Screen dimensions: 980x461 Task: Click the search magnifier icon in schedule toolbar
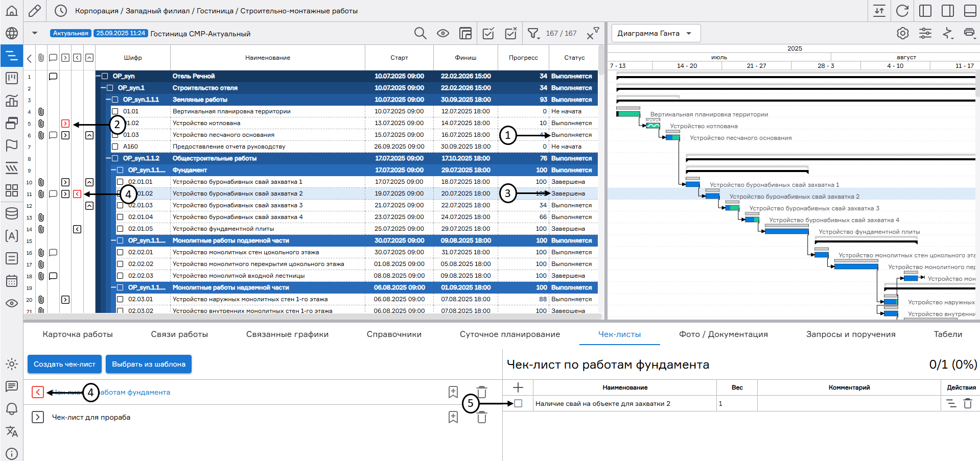[x=420, y=34]
